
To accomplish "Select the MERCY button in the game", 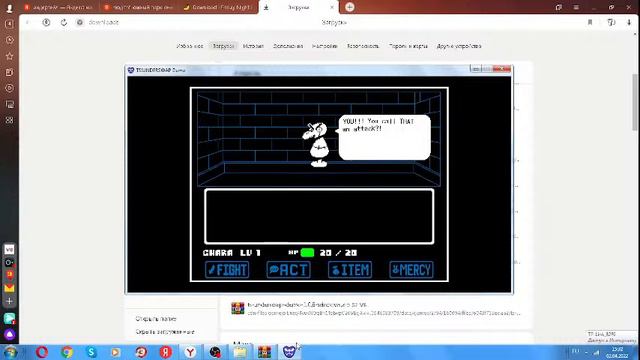I will coord(411,270).
